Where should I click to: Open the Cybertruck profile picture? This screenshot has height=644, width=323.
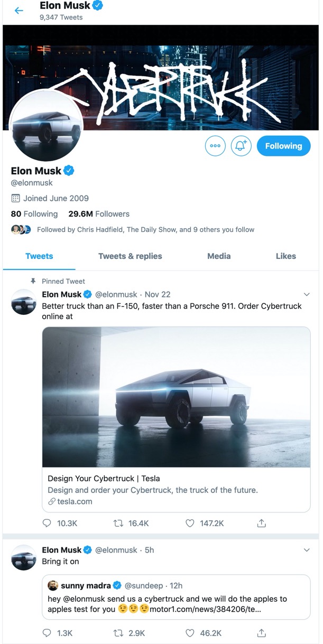click(x=47, y=126)
